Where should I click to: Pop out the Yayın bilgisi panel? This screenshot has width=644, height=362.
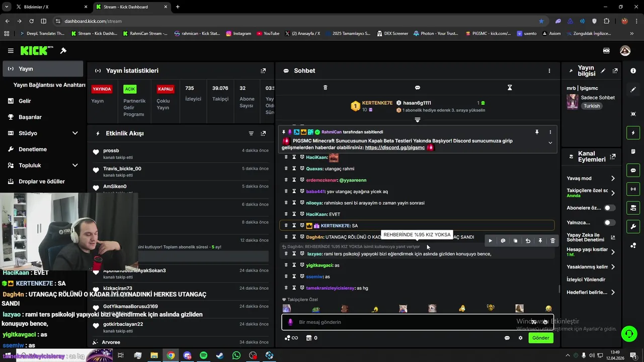pos(615,71)
